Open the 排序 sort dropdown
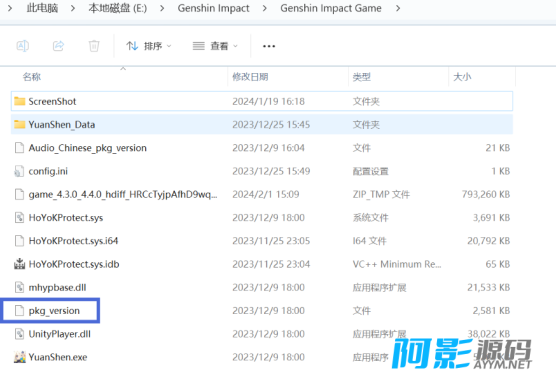556x380 pixels. 149,46
